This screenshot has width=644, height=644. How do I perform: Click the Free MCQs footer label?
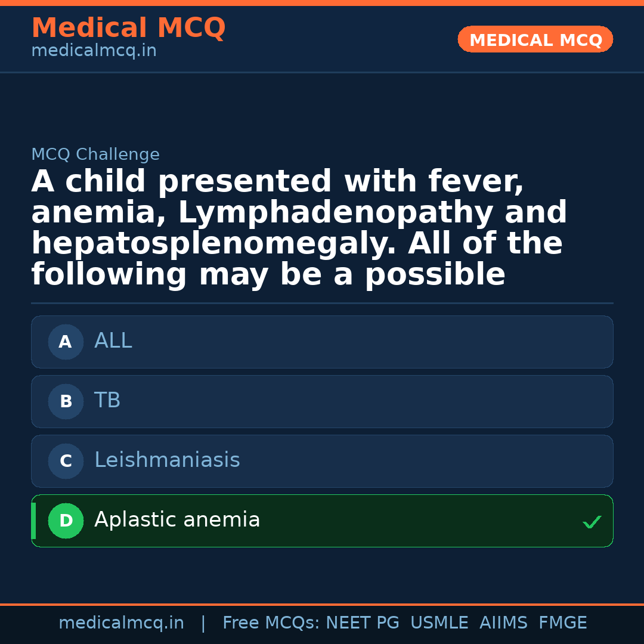click(271, 623)
